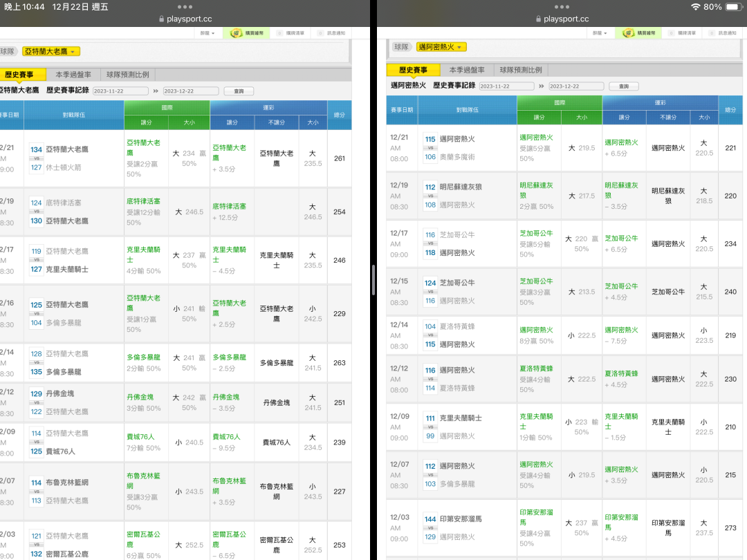
Task: Click the 國際 header in the Hawks table
Action: point(167,108)
